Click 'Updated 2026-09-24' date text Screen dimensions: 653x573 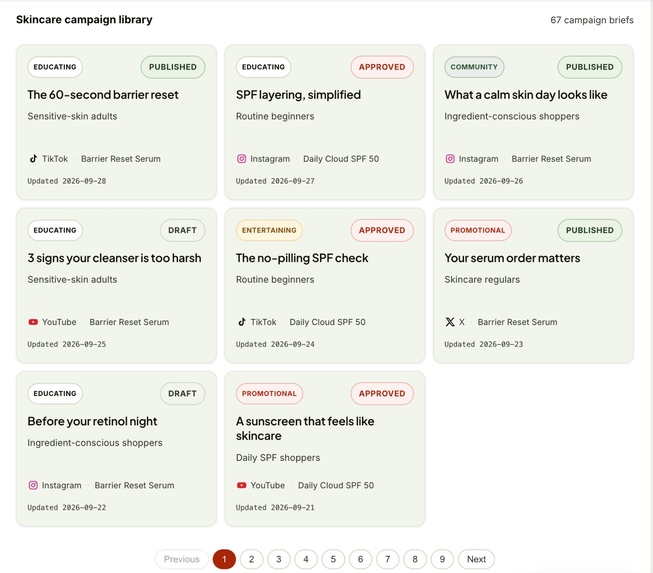[275, 344]
